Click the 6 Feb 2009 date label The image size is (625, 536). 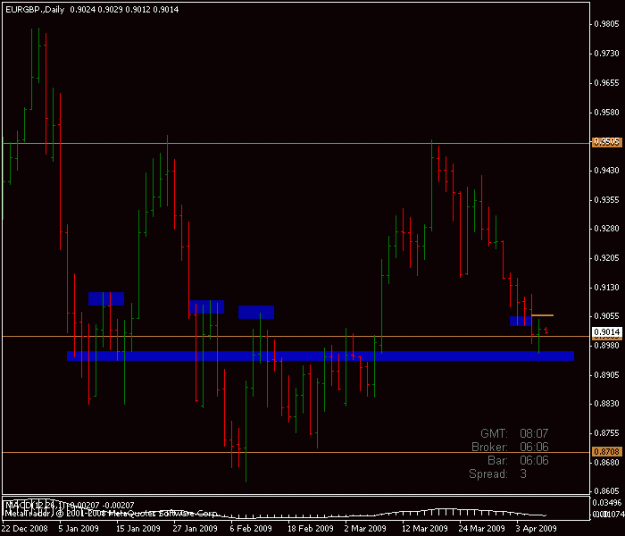(x=251, y=528)
